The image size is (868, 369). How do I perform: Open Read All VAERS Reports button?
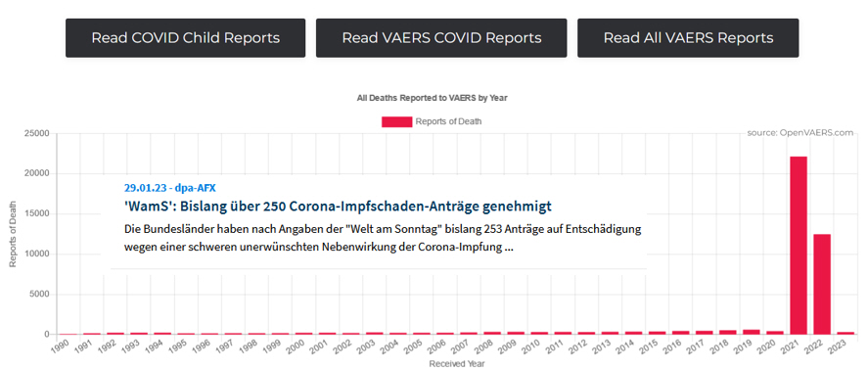coord(688,38)
